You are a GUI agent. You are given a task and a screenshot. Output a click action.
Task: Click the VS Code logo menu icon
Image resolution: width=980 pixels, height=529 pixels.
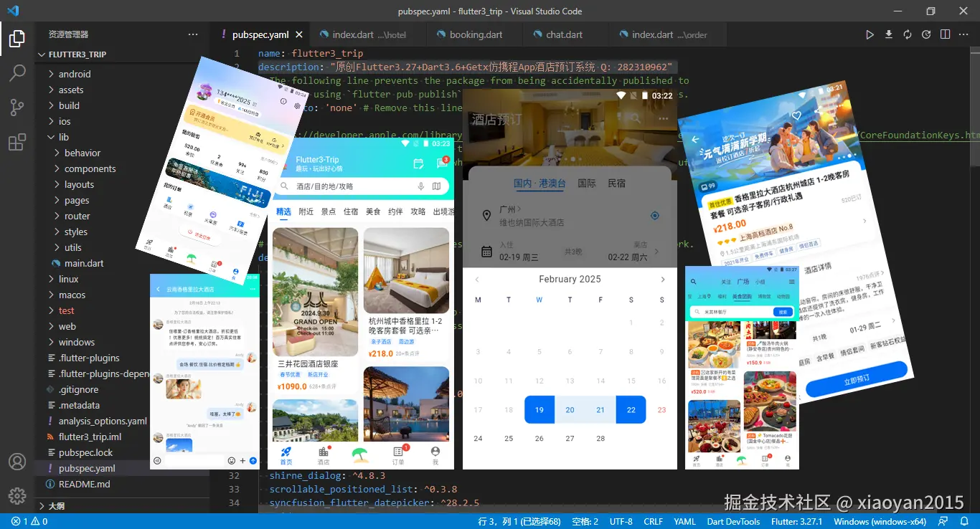(13, 11)
